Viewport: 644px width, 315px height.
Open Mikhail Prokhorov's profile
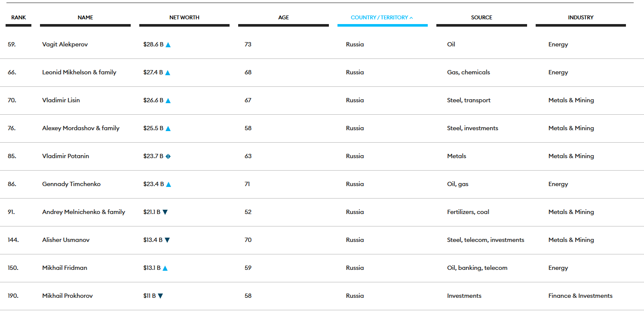67,296
